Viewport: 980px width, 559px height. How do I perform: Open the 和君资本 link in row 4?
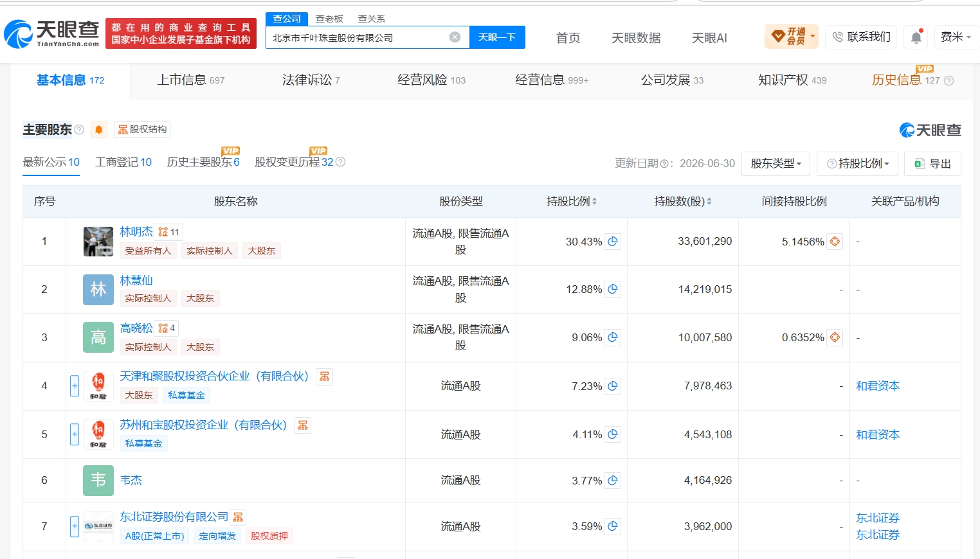878,386
